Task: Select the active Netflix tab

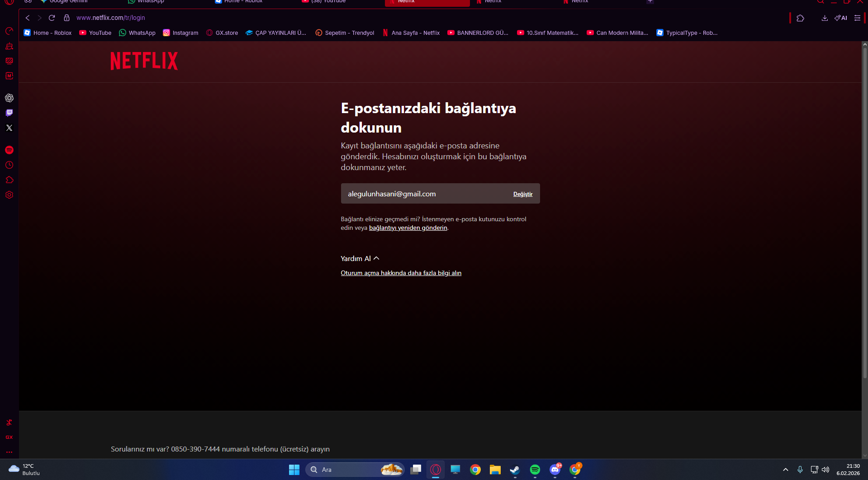Action: (x=427, y=2)
